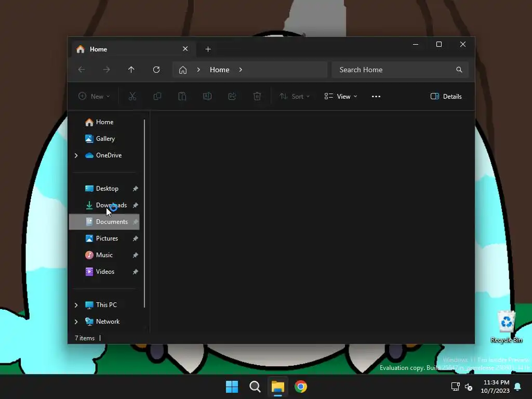
Task: Toggle the Details pane
Action: point(446,96)
